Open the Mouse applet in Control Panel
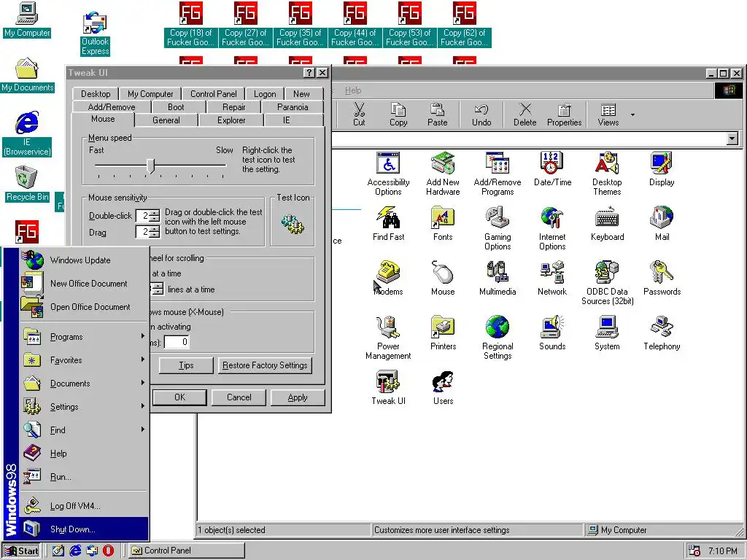The image size is (747, 560). tap(443, 279)
